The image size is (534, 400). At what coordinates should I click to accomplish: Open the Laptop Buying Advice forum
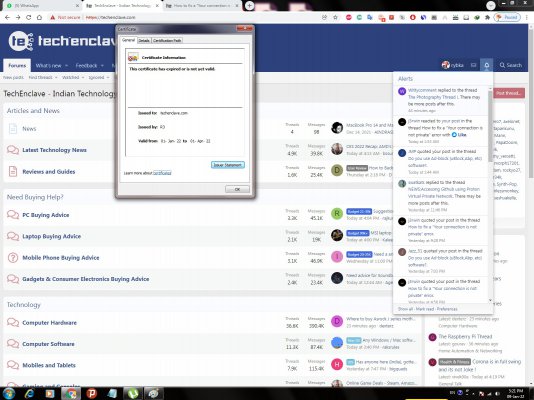(x=51, y=236)
